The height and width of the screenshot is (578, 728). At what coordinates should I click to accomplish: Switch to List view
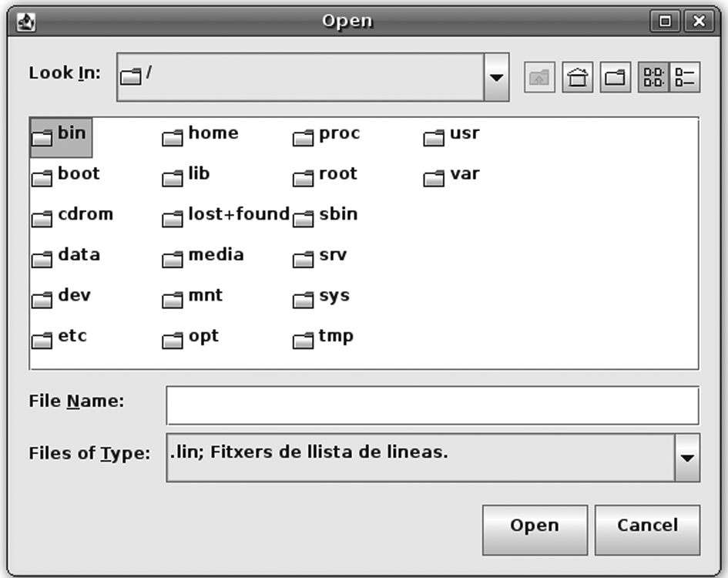click(x=653, y=77)
